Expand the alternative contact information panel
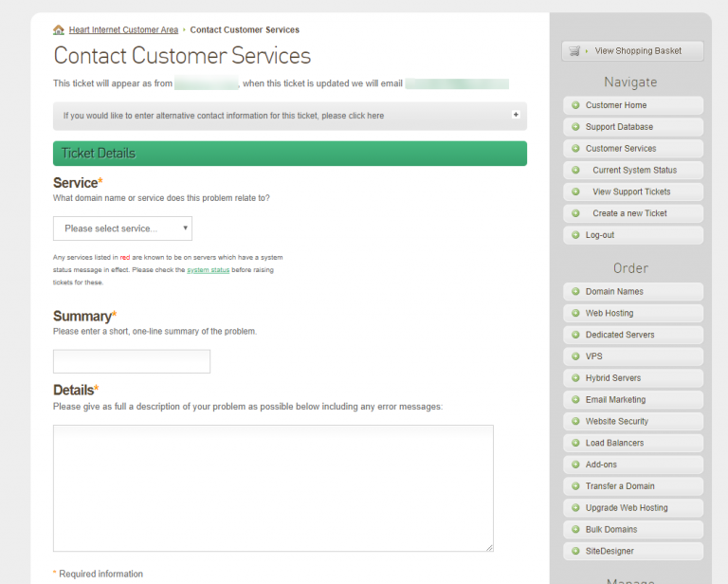The image size is (728, 584). [516, 115]
